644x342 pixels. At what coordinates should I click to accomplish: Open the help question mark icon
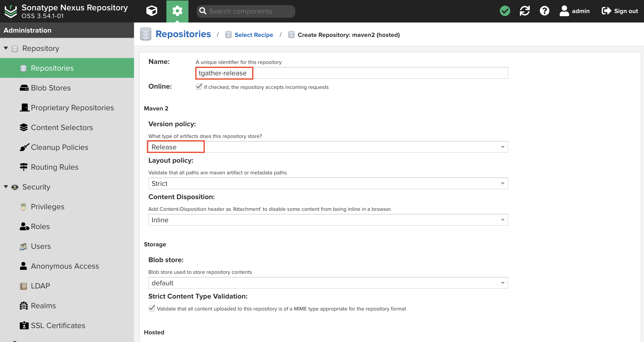(544, 11)
